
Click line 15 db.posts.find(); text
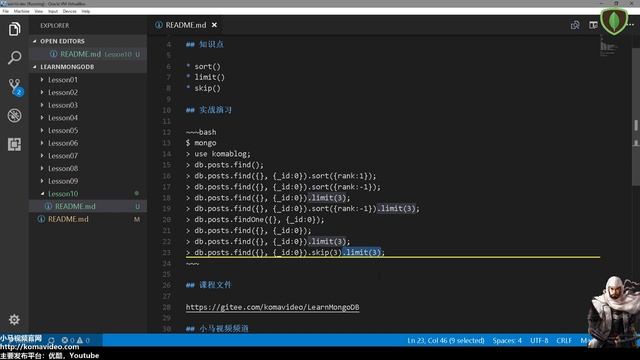tap(229, 165)
